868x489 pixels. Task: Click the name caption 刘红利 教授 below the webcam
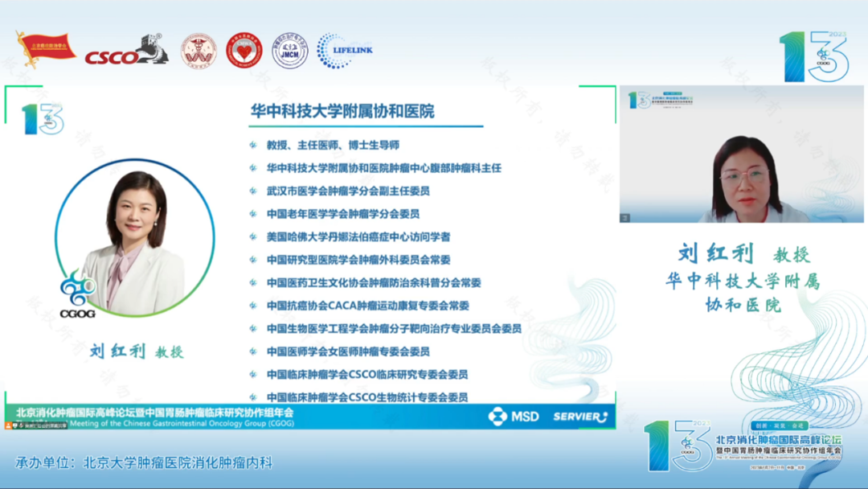[744, 254]
